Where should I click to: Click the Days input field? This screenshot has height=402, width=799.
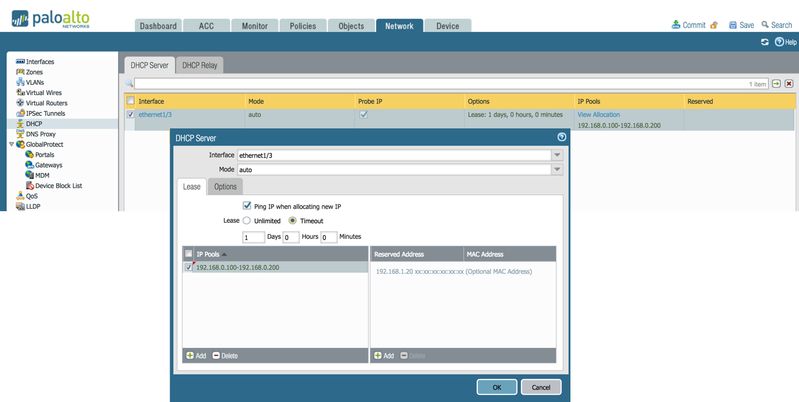pyautogui.click(x=253, y=237)
